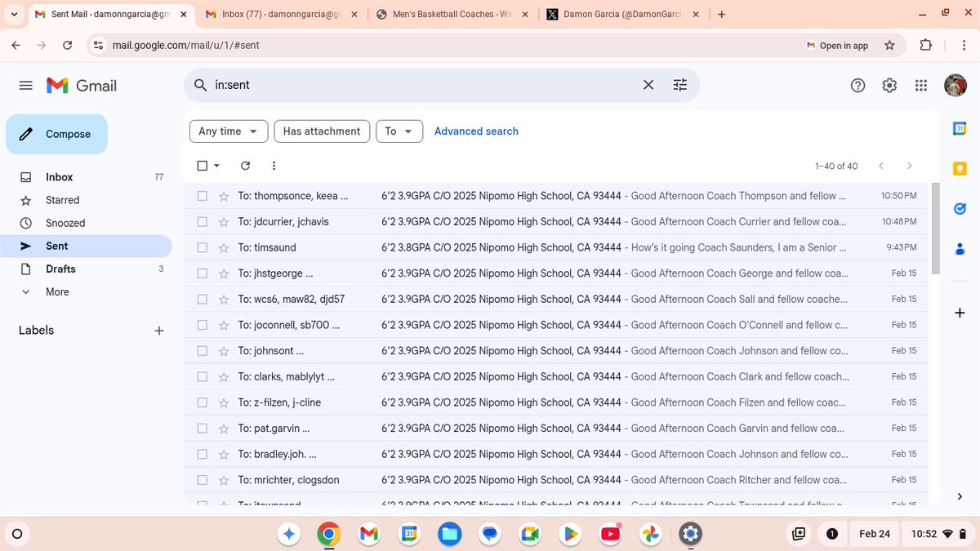
Task: Open the main menu hamburger icon
Action: pos(25,86)
